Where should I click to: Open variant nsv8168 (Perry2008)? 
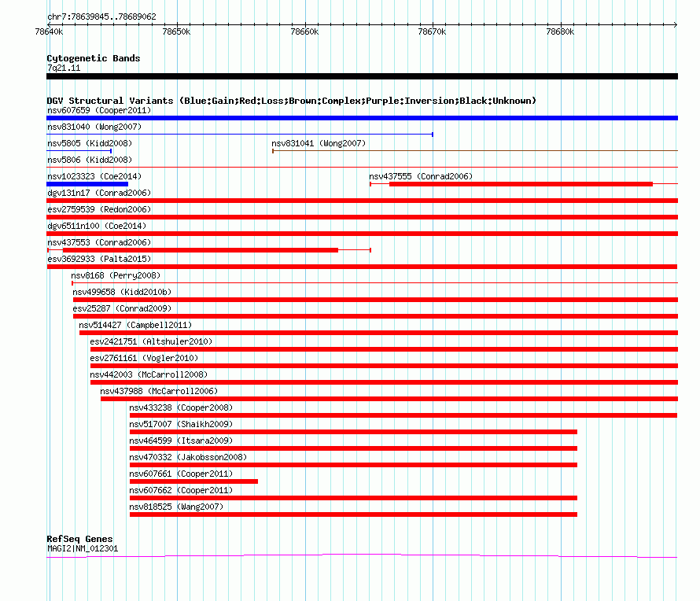(x=116, y=275)
